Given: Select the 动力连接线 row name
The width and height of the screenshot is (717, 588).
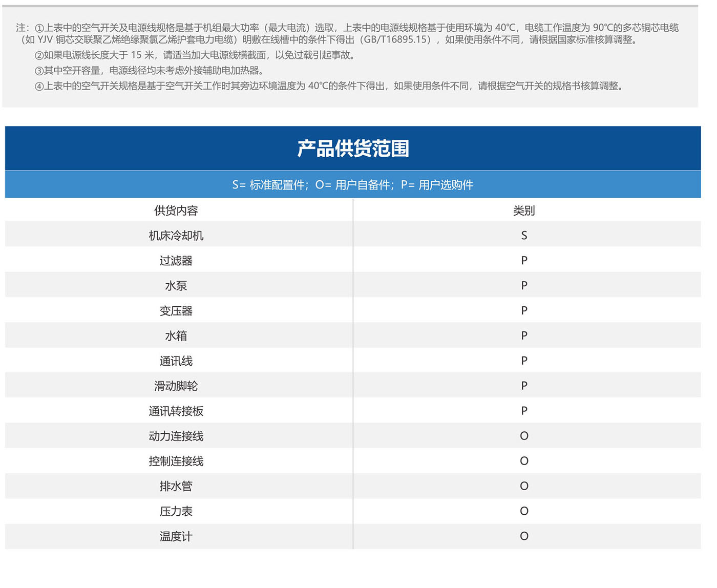Looking at the screenshot, I should [x=176, y=436].
